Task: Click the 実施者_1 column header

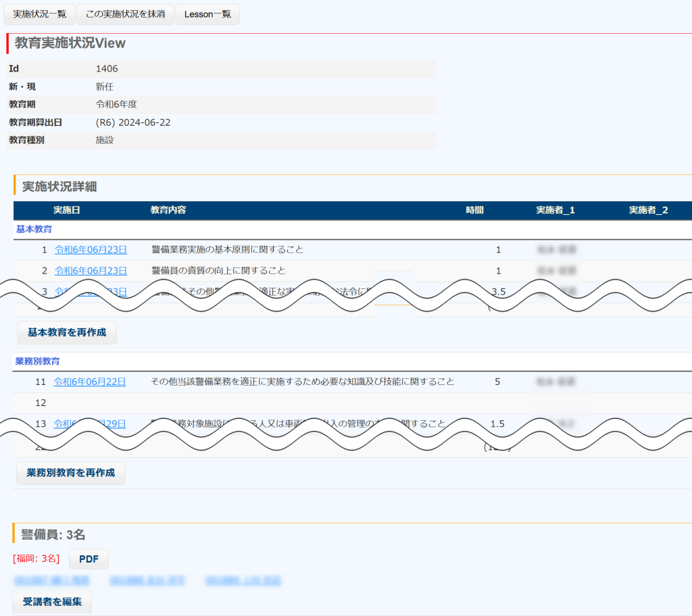Action: coord(555,210)
